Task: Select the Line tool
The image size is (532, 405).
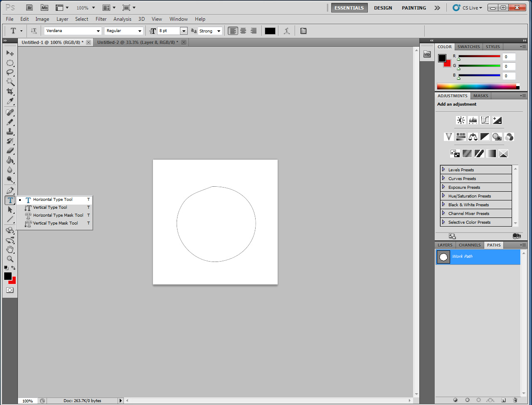Action: click(x=10, y=219)
